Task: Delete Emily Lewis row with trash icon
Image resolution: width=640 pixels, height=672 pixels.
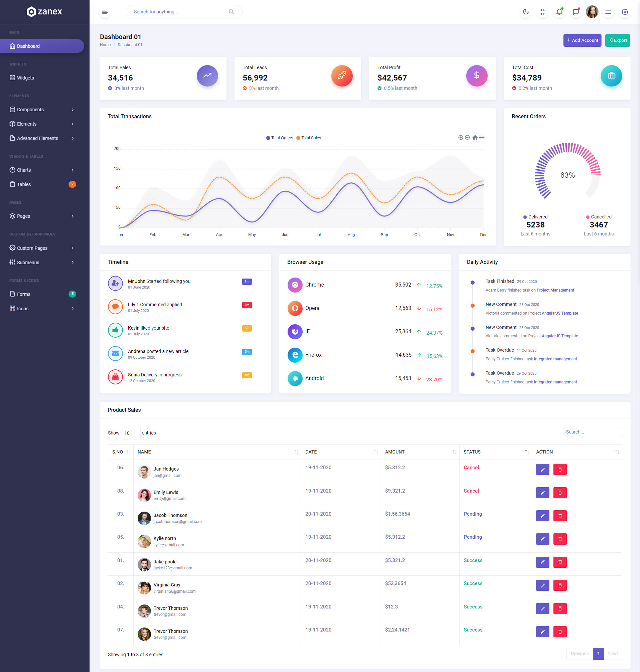Action: click(559, 493)
